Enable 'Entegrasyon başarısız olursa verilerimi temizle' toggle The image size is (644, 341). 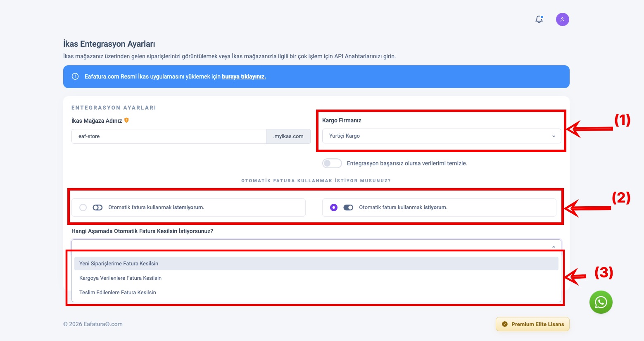coord(332,163)
